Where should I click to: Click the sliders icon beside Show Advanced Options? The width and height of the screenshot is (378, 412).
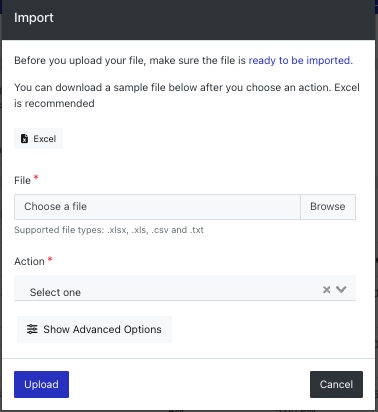[x=32, y=329]
